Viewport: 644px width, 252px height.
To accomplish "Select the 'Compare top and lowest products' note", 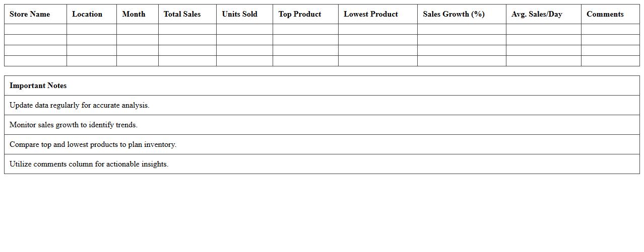I will pos(93,144).
